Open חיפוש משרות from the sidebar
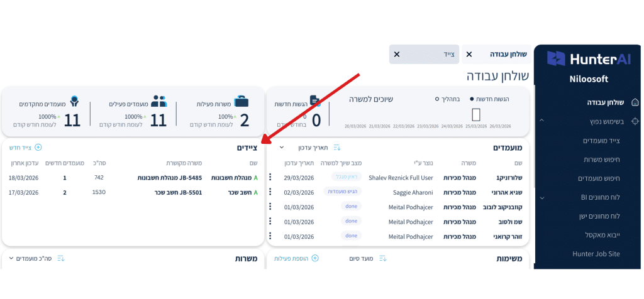Image resolution: width=644 pixels, height=299 pixels. point(598,160)
